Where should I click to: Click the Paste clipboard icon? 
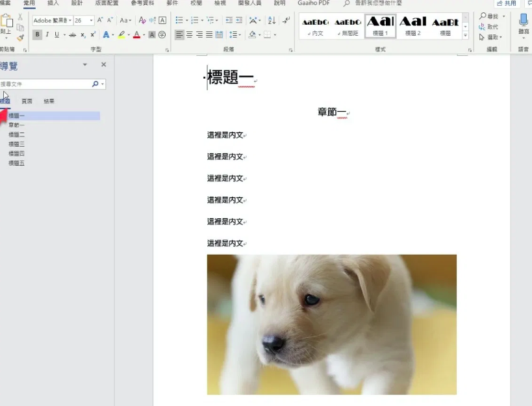[6, 21]
